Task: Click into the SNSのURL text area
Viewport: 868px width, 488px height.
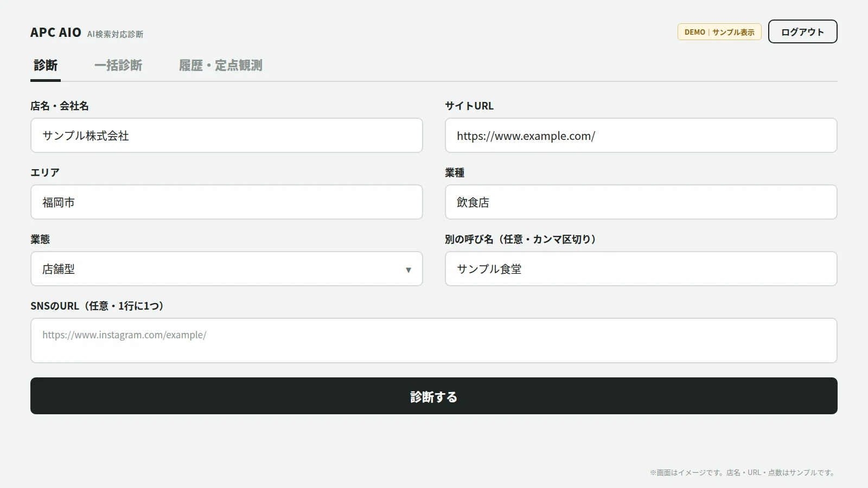Action: coord(434,341)
